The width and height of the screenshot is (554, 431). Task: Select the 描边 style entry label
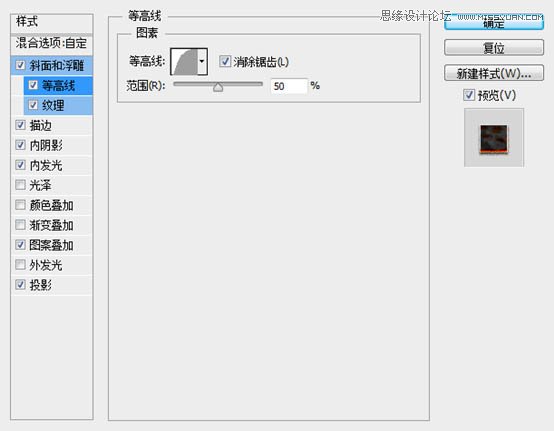coord(41,125)
